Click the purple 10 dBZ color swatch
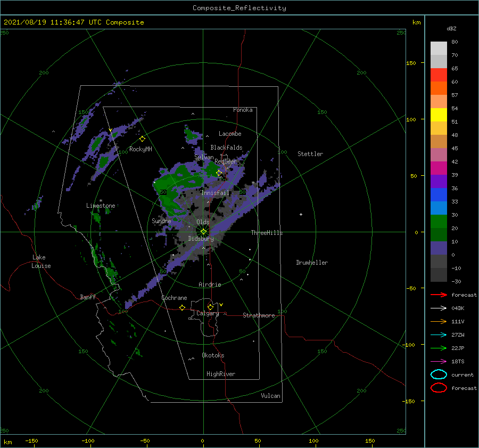 coord(439,248)
